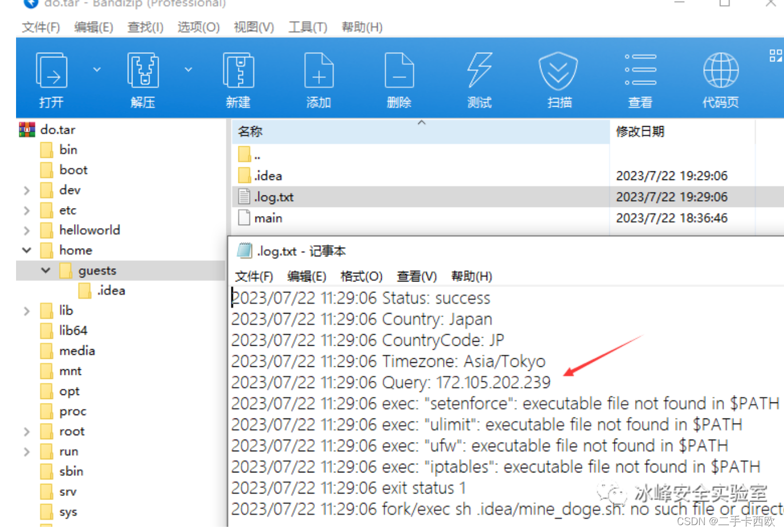Viewport: 784px width, 532px height.
Task: Open Bandizip 查找(I) menu
Action: point(145,27)
